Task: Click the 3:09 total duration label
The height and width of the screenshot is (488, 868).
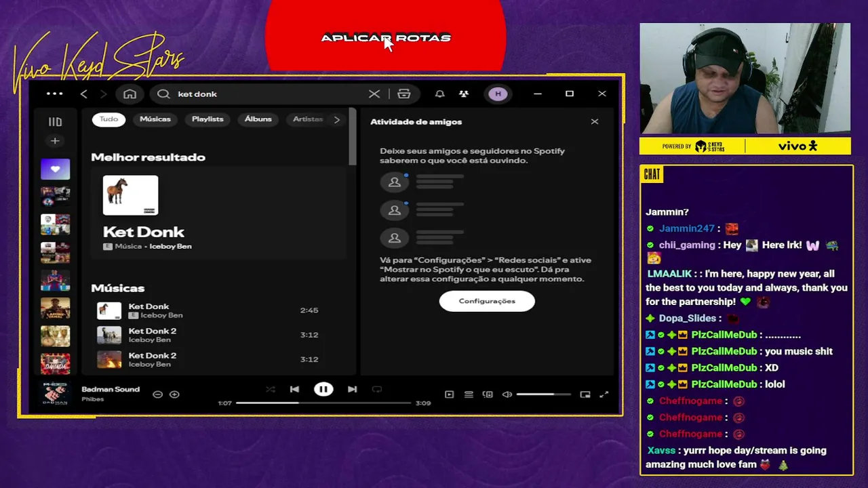Action: (423, 403)
